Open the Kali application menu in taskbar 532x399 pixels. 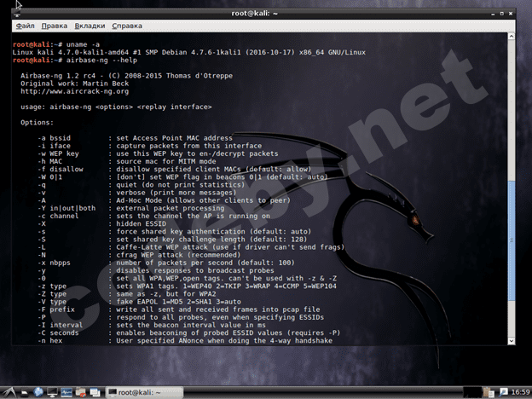[9, 392]
